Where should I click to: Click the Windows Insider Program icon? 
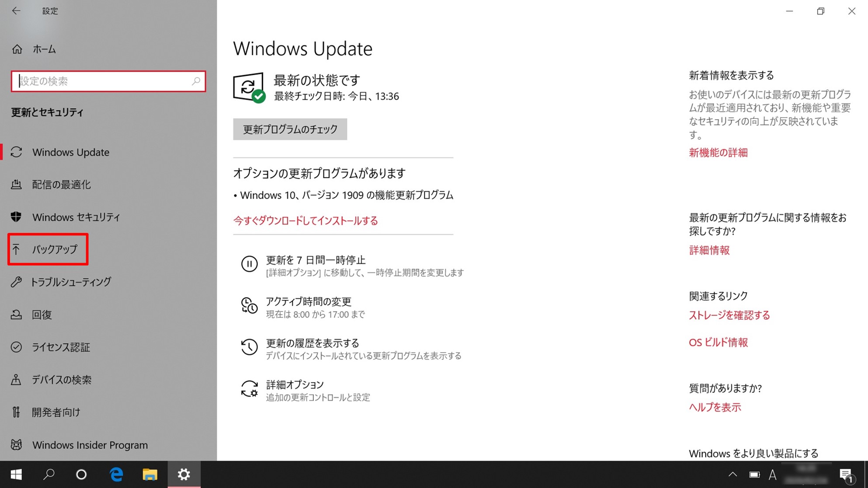pyautogui.click(x=17, y=444)
